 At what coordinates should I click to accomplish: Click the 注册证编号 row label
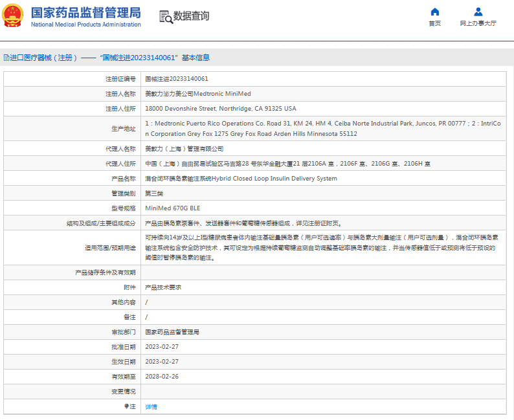point(120,79)
